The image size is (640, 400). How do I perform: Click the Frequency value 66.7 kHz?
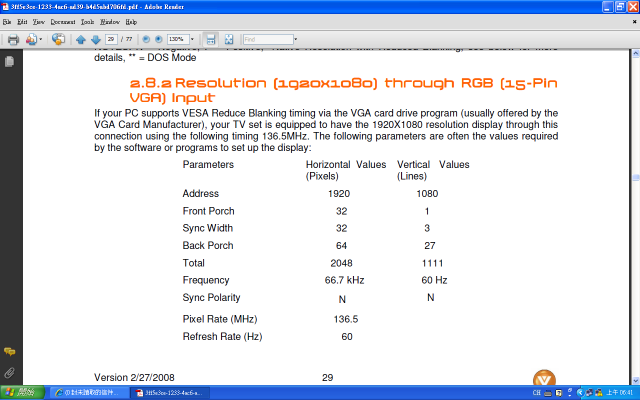(x=344, y=280)
